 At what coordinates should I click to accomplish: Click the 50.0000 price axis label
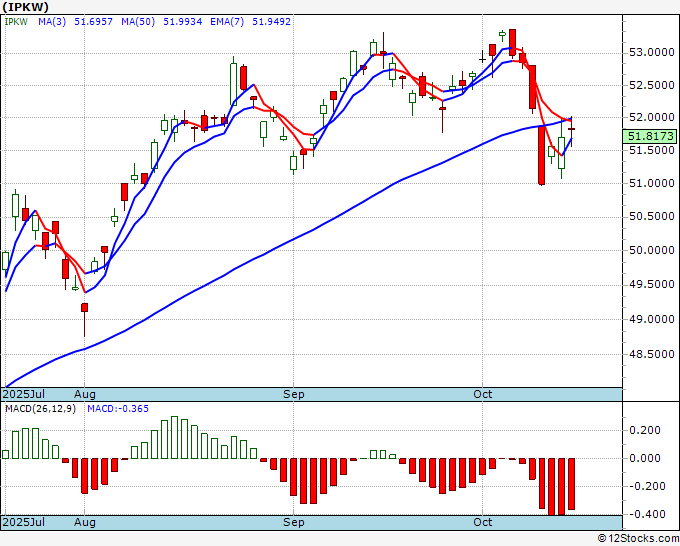[x=652, y=250]
